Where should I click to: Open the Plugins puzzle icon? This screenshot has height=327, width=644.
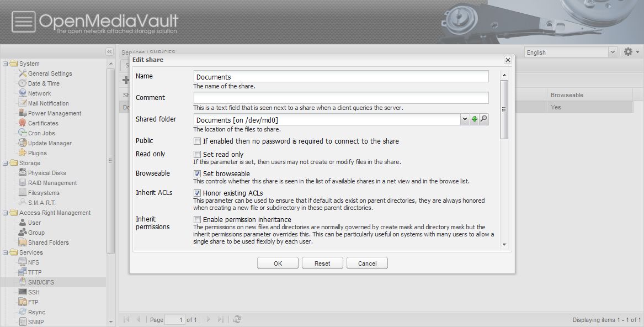pyautogui.click(x=23, y=153)
